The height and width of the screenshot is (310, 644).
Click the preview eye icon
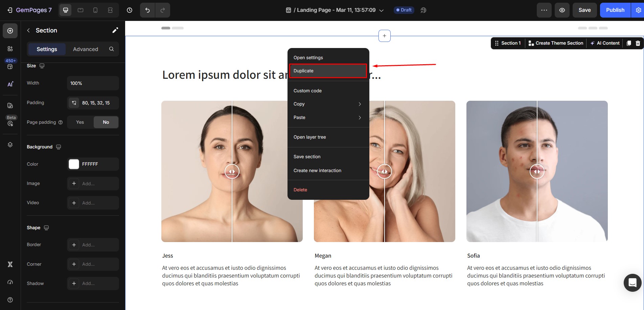click(562, 10)
